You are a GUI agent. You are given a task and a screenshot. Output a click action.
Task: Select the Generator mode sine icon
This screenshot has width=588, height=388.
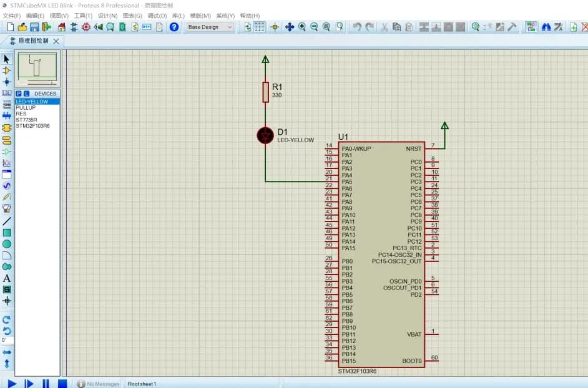click(x=6, y=185)
